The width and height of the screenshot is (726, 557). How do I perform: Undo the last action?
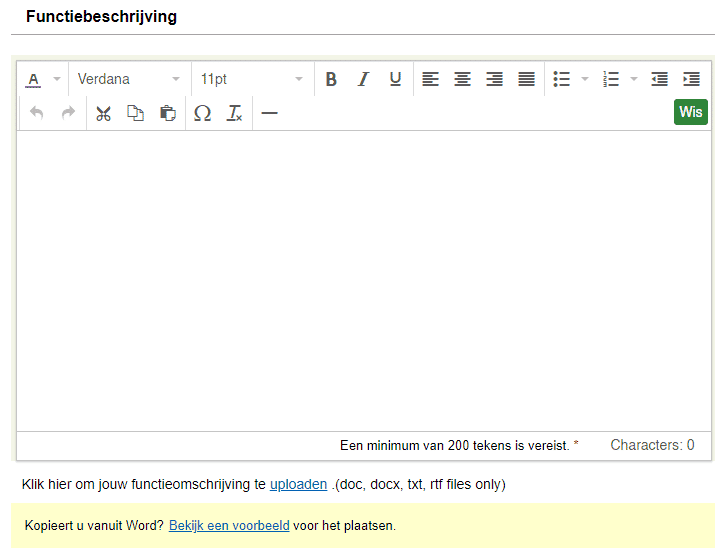point(37,113)
